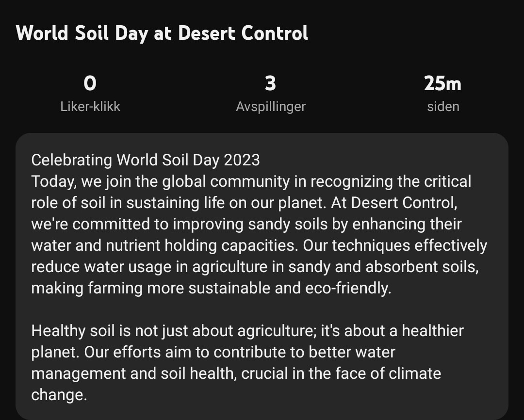Image resolution: width=524 pixels, height=420 pixels.
Task: Click the final word 'change.' in description
Action: point(59,395)
